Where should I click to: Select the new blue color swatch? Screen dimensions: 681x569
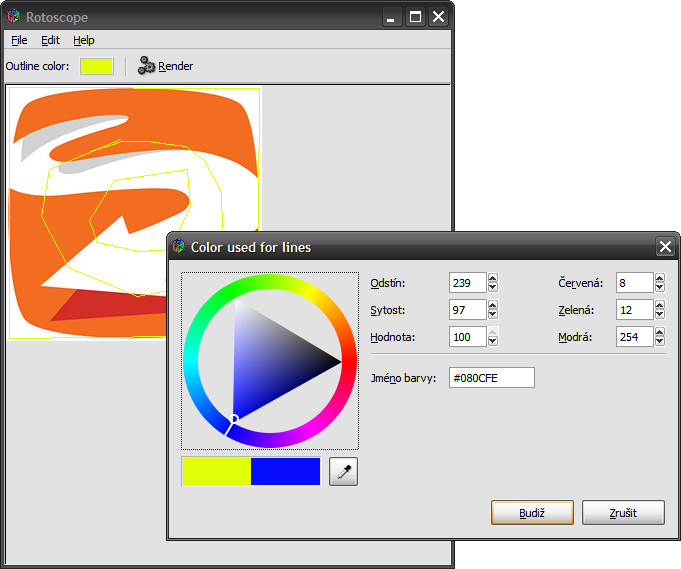click(285, 471)
